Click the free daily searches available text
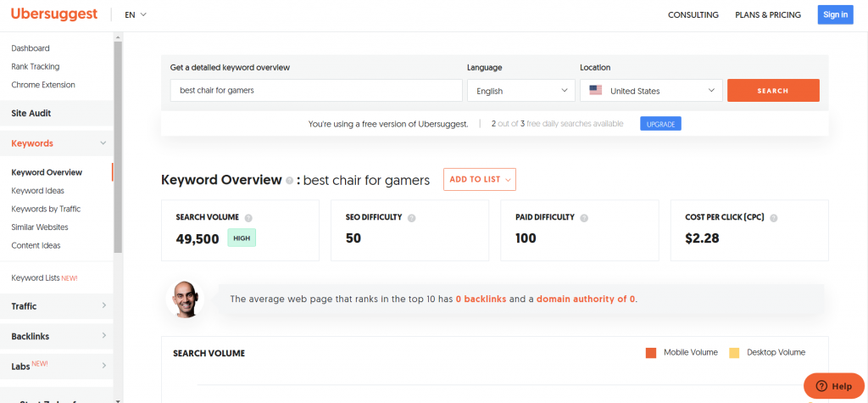This screenshot has width=868, height=403. click(x=557, y=124)
